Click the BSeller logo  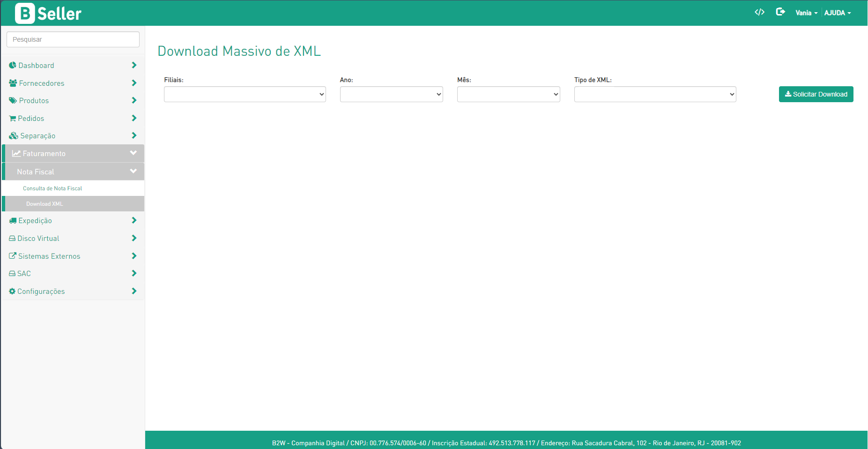(48, 13)
